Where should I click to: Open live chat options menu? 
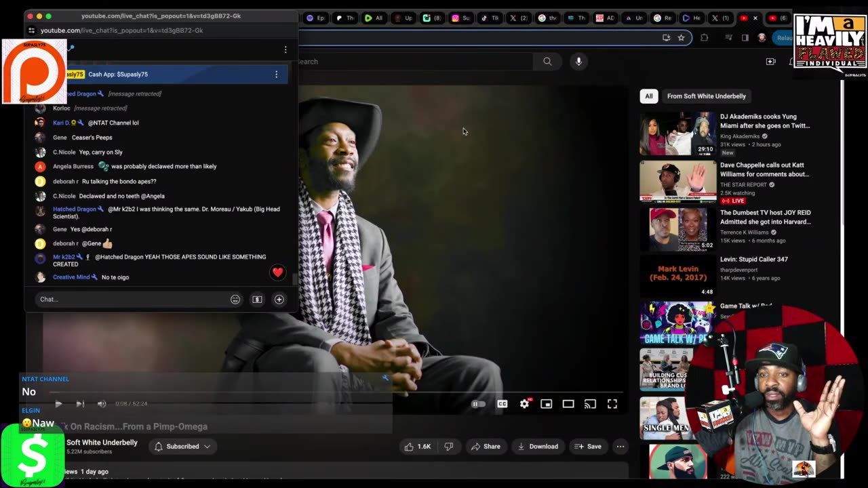tap(285, 49)
